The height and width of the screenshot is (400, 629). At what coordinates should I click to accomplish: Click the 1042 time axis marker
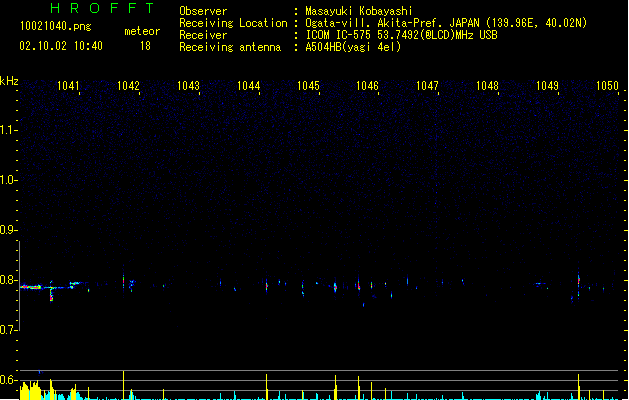pos(128,85)
